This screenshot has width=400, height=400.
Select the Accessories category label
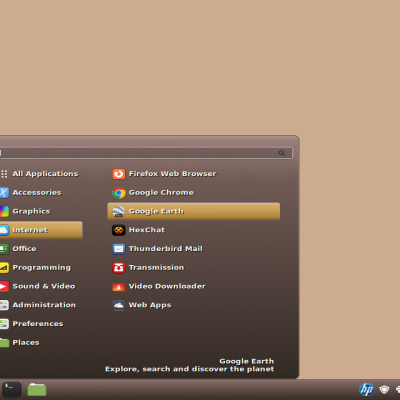[x=37, y=193]
